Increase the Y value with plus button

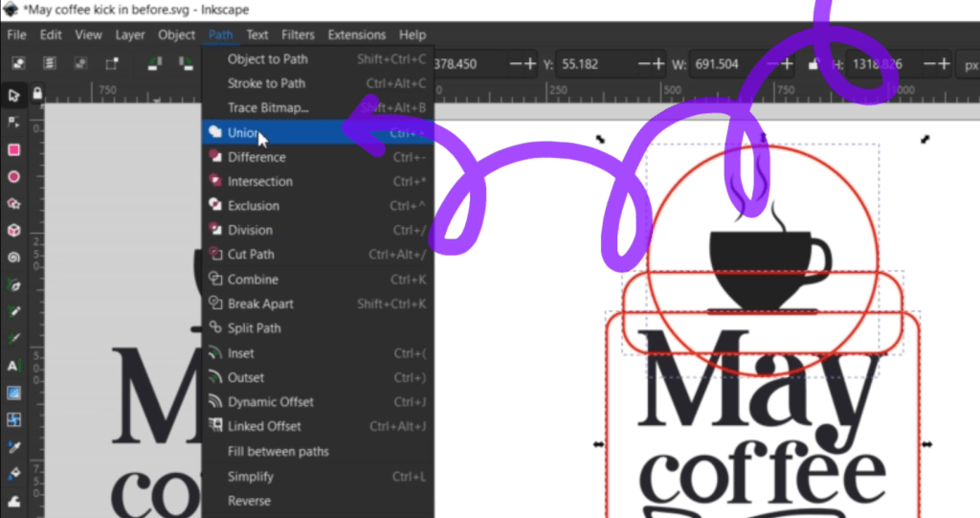click(657, 64)
